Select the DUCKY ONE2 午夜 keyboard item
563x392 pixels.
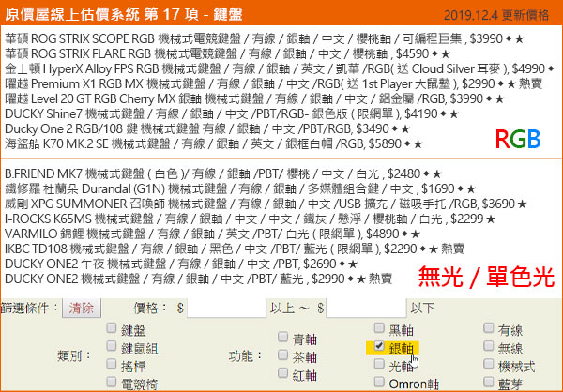click(181, 264)
